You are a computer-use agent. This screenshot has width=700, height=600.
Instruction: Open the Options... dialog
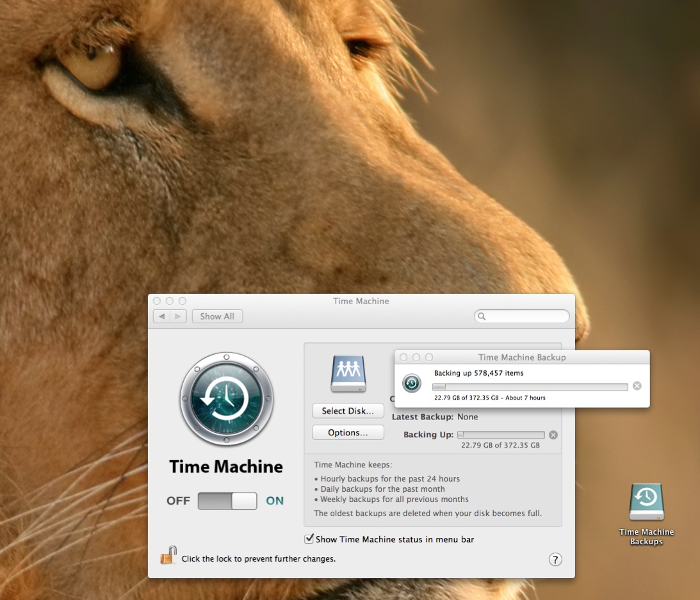click(348, 433)
